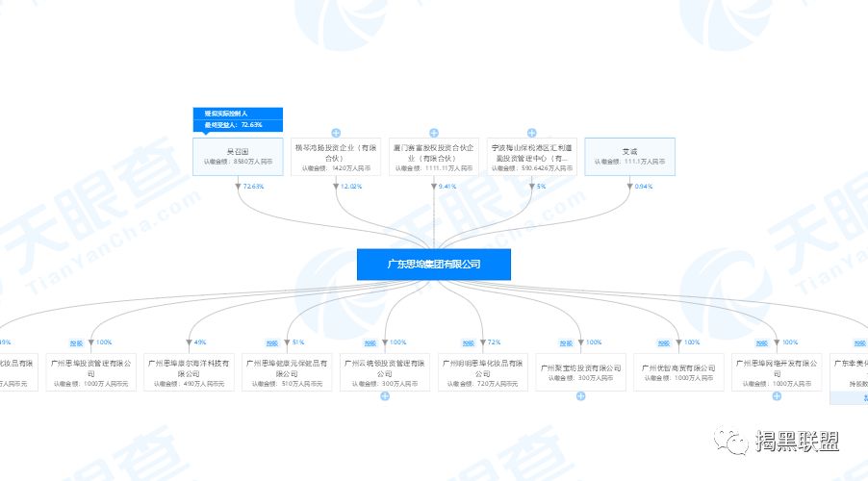This screenshot has height=481, width=868.
Task: Expand shareholders above 厦门赛富股权投资合伙企业 node
Action: 433,133
